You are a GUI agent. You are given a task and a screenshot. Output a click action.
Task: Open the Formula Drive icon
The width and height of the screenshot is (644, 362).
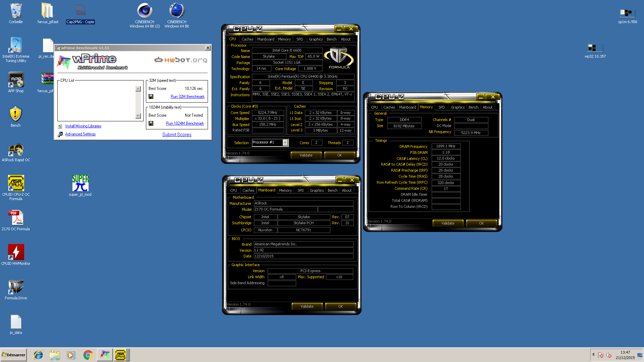click(x=16, y=289)
